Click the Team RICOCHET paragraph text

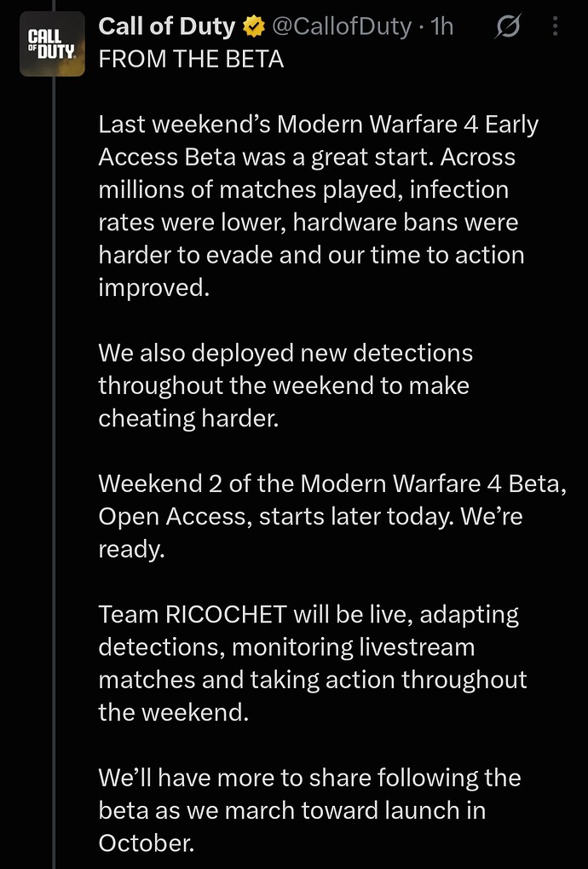[x=313, y=663]
